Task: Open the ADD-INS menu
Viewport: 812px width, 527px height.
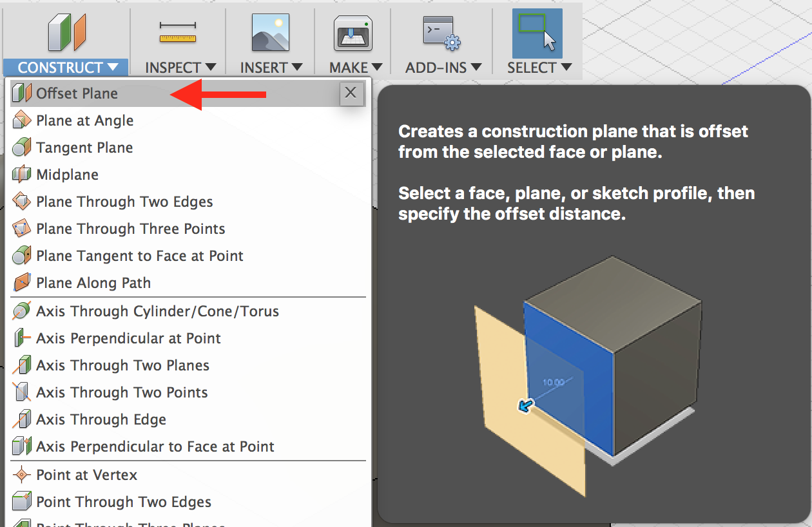Action: pyautogui.click(x=442, y=66)
